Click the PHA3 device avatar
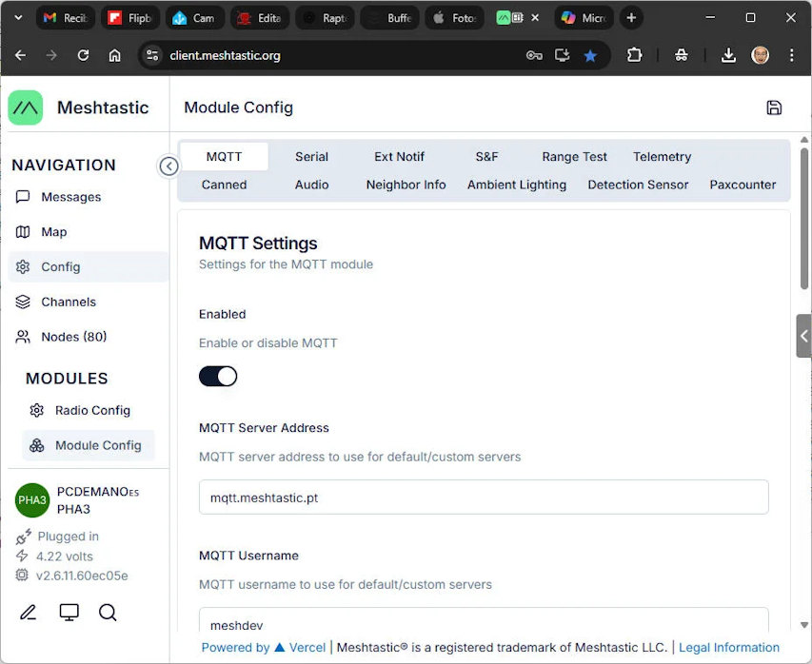The width and height of the screenshot is (812, 664). (x=32, y=500)
